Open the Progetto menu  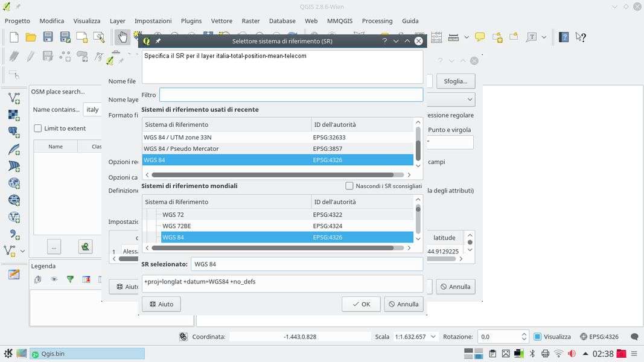[18, 21]
